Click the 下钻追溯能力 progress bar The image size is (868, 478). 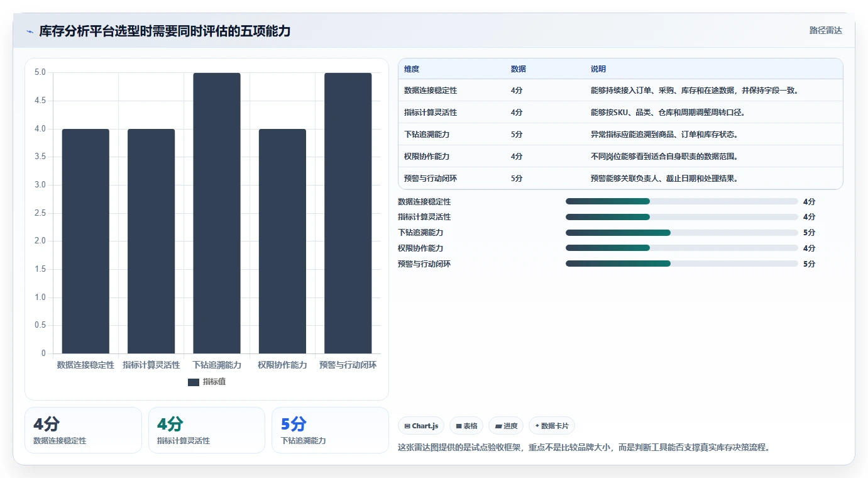pyautogui.click(x=682, y=233)
